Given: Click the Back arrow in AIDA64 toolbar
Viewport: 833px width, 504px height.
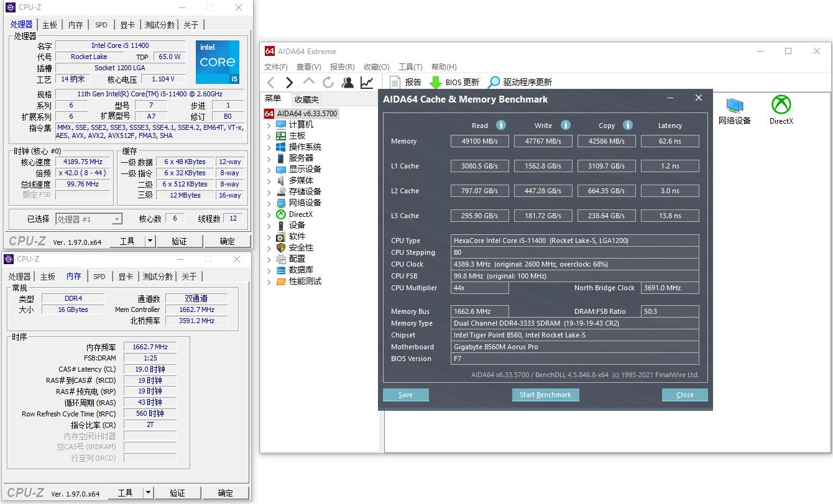Looking at the screenshot, I should 270,83.
